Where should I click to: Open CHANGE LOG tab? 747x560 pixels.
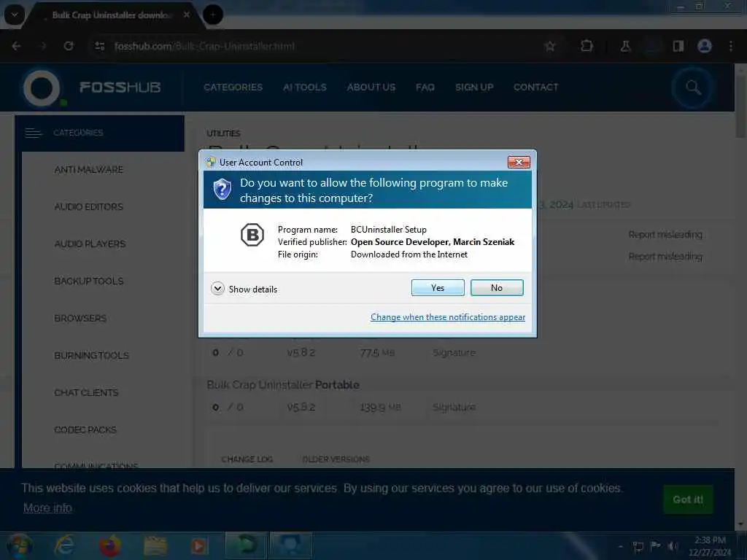click(x=247, y=459)
